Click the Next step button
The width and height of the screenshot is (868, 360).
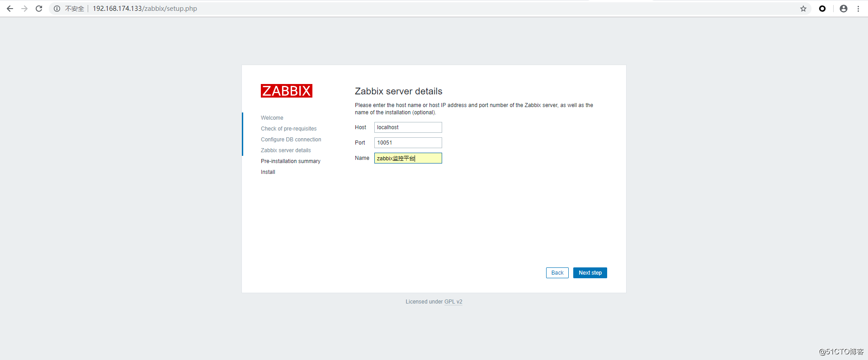coord(590,273)
